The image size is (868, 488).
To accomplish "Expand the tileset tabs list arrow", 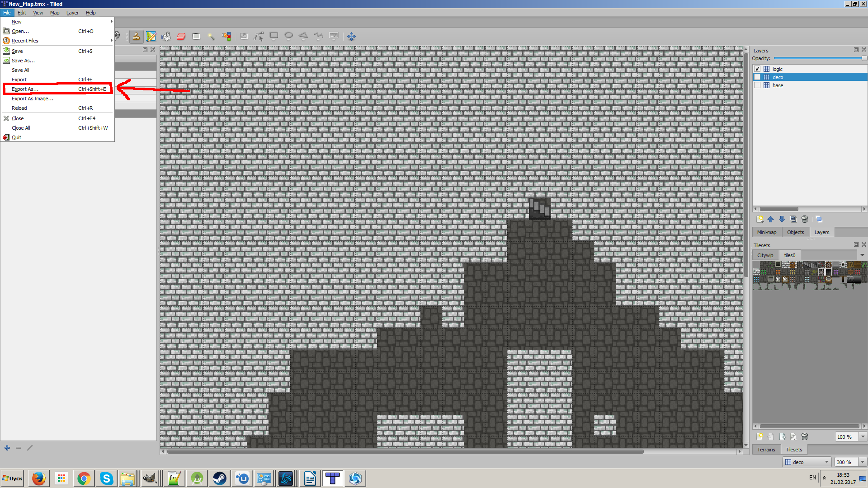I will click(x=862, y=255).
